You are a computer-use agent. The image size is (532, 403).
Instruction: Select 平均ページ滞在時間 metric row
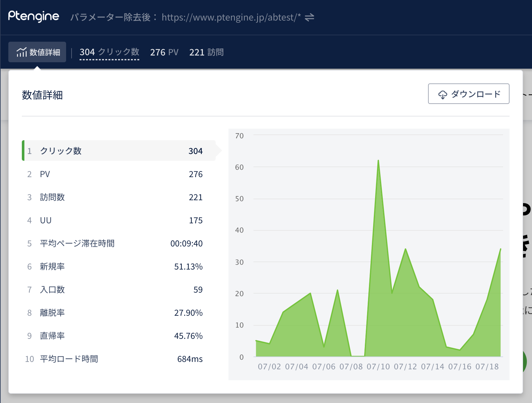pos(119,244)
